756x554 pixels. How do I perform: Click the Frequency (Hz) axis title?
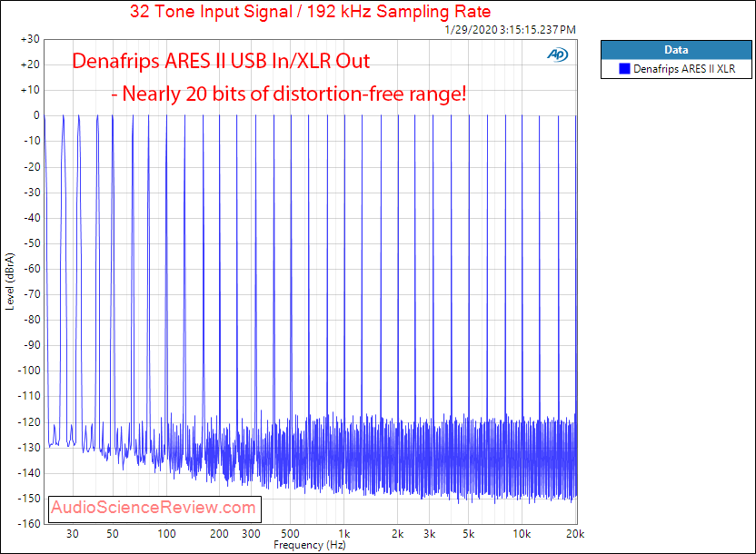310,545
